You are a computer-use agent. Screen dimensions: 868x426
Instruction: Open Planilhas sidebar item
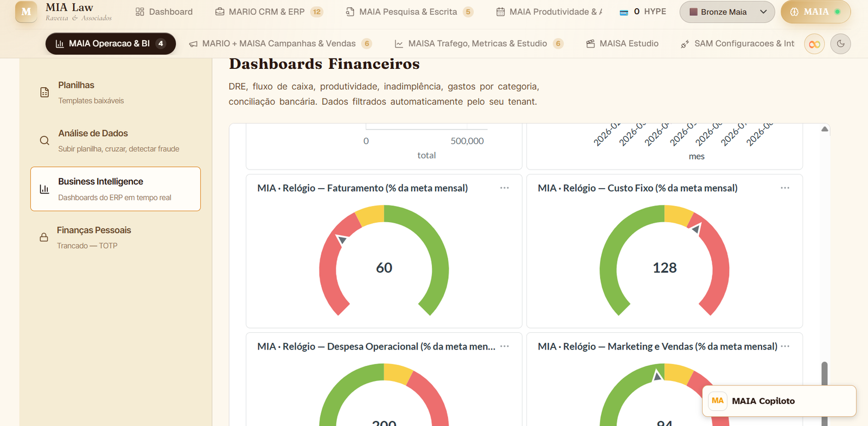(x=116, y=92)
